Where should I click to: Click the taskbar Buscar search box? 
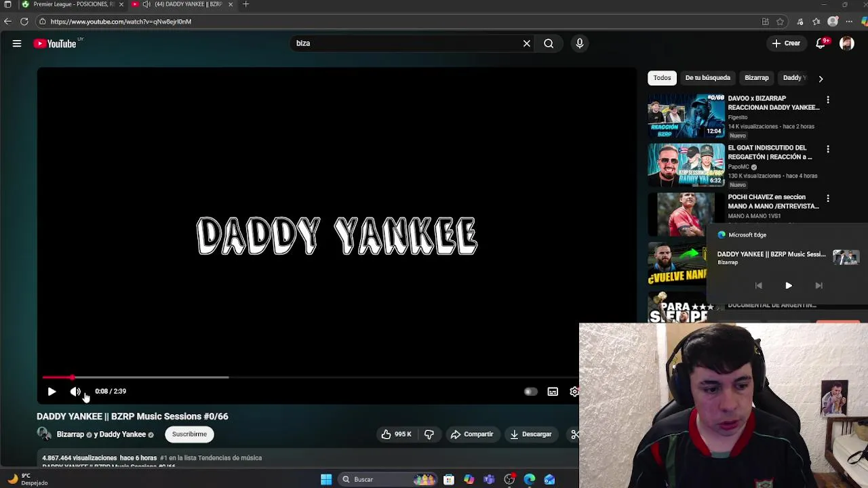coord(388,479)
